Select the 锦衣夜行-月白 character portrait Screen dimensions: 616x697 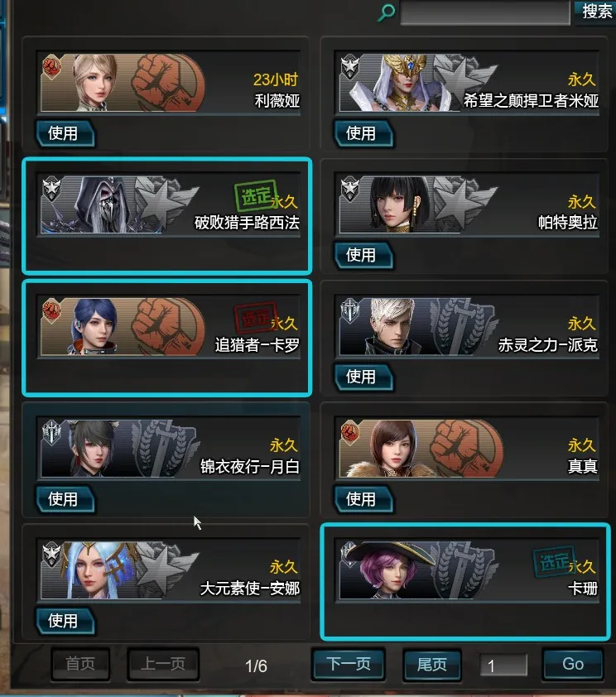coord(94,449)
